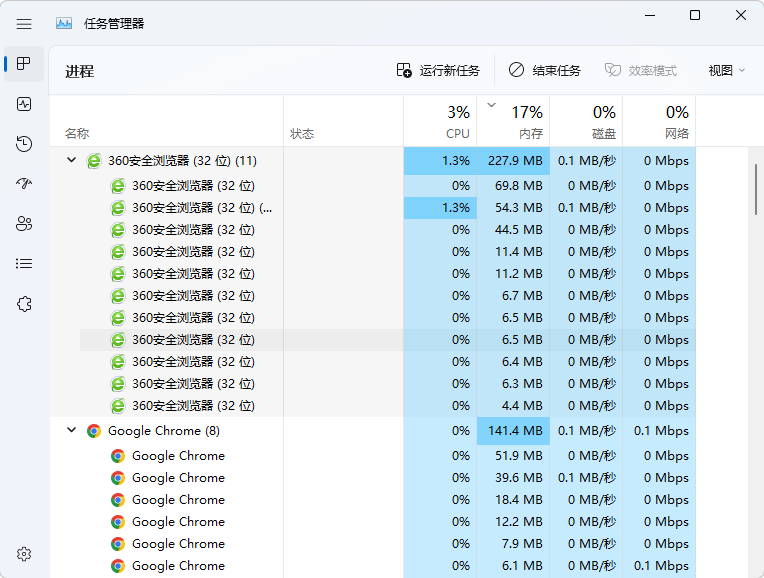Open the hamburger navigation menu
Viewport: 764px width, 578px height.
24,23
